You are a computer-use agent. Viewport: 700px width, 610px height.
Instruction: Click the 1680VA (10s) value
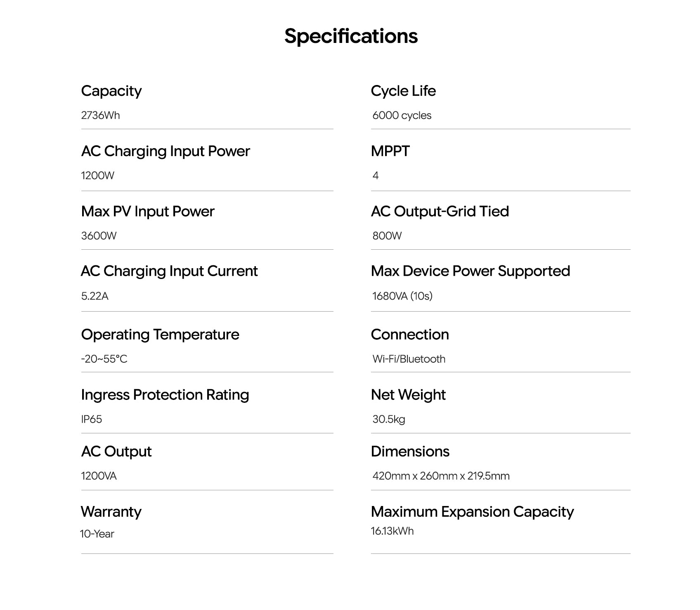click(402, 296)
